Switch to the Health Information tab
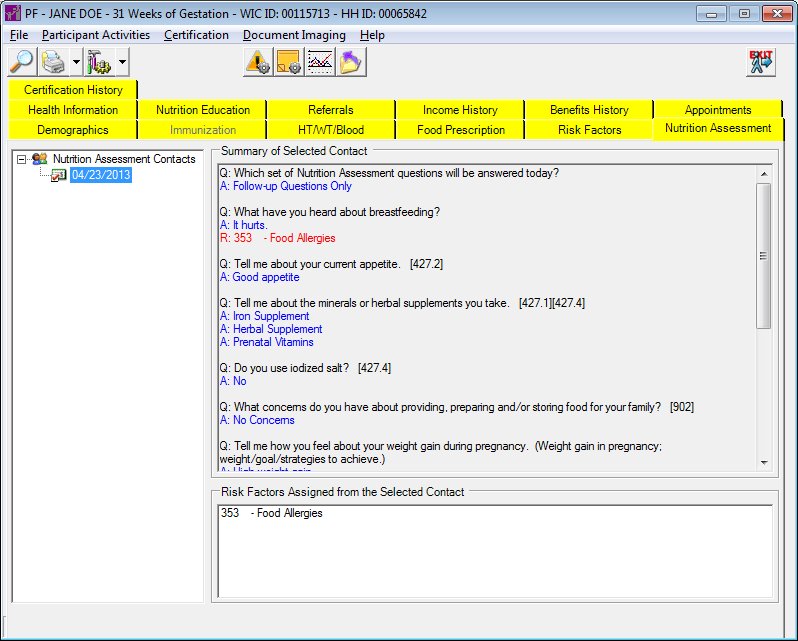798x641 pixels. click(x=73, y=110)
